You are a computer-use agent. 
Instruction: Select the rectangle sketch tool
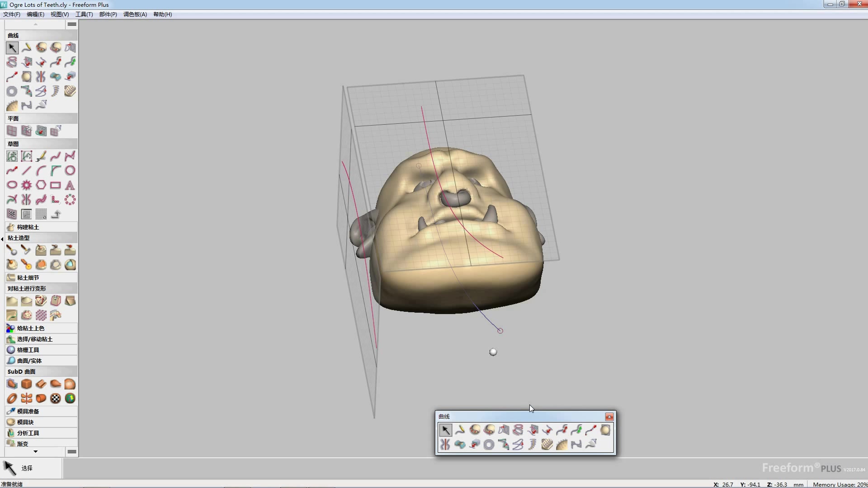pos(55,185)
